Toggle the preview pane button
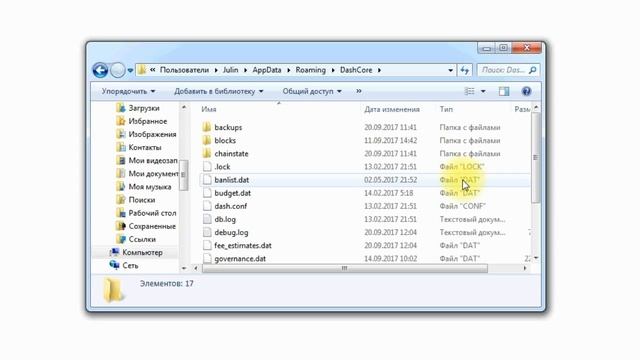Image resolution: width=640 pixels, height=360 pixels. coord(504,91)
